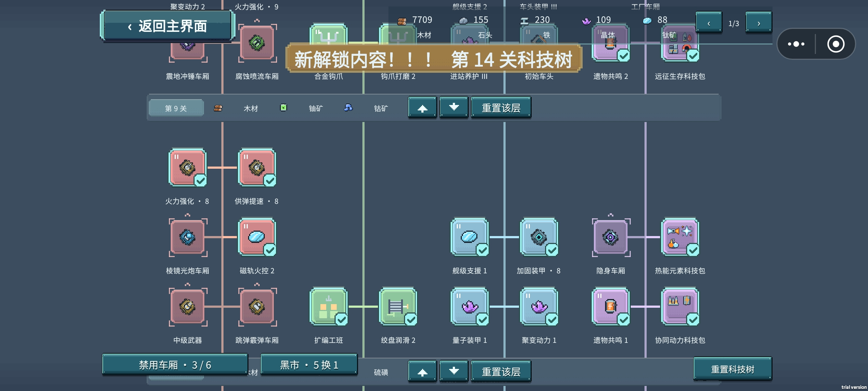Click the 跳弹霰弹车厢 node

[257, 307]
